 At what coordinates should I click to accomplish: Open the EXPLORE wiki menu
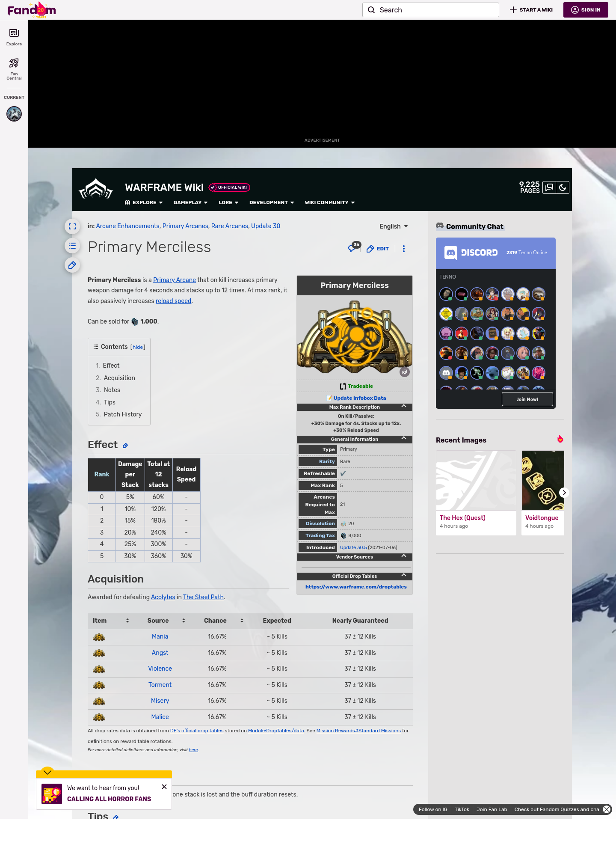click(144, 202)
